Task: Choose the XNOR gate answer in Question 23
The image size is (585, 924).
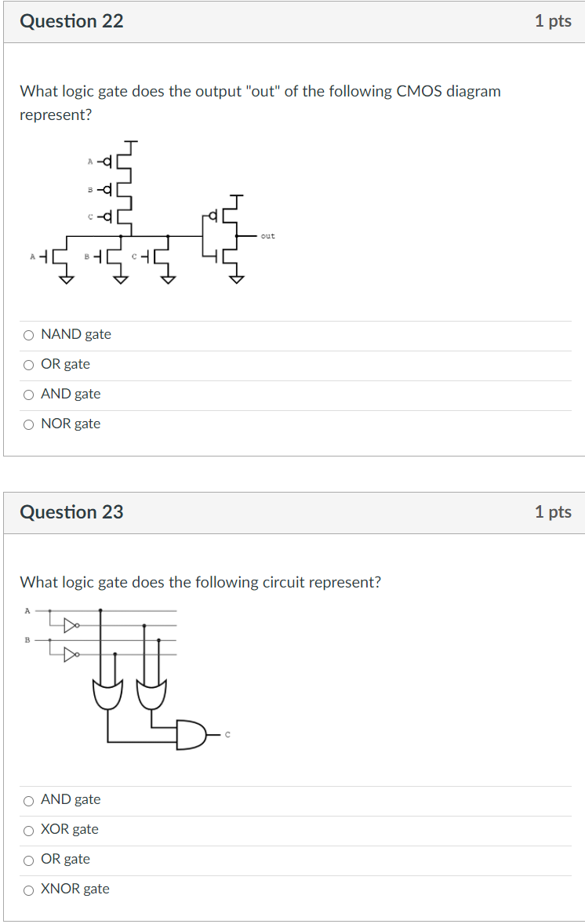Action: (28, 889)
